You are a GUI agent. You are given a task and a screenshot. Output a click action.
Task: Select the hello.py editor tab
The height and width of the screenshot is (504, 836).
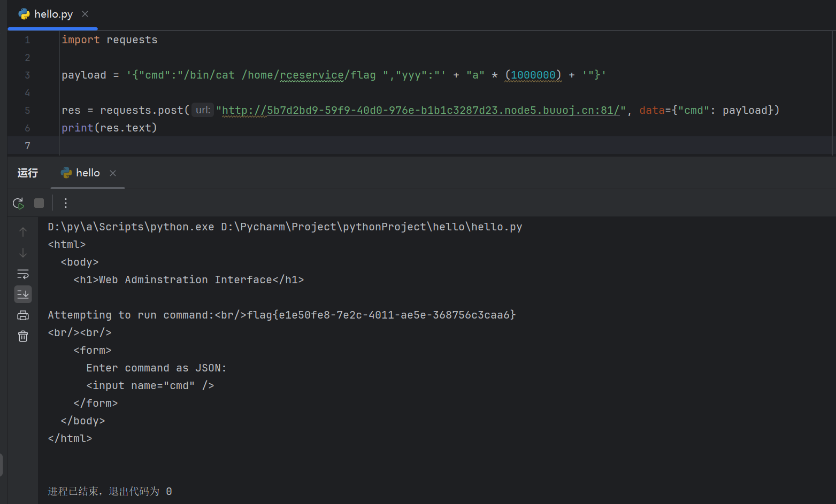click(x=53, y=14)
